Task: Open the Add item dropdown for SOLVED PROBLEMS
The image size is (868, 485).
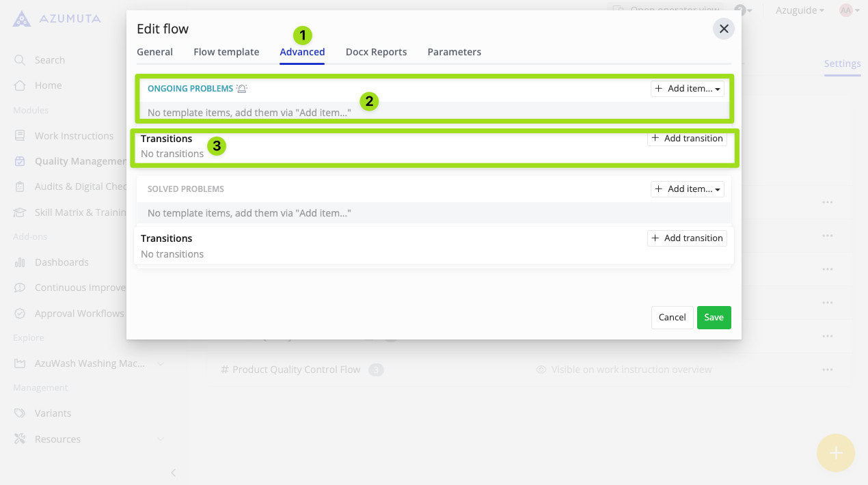Action: click(687, 189)
